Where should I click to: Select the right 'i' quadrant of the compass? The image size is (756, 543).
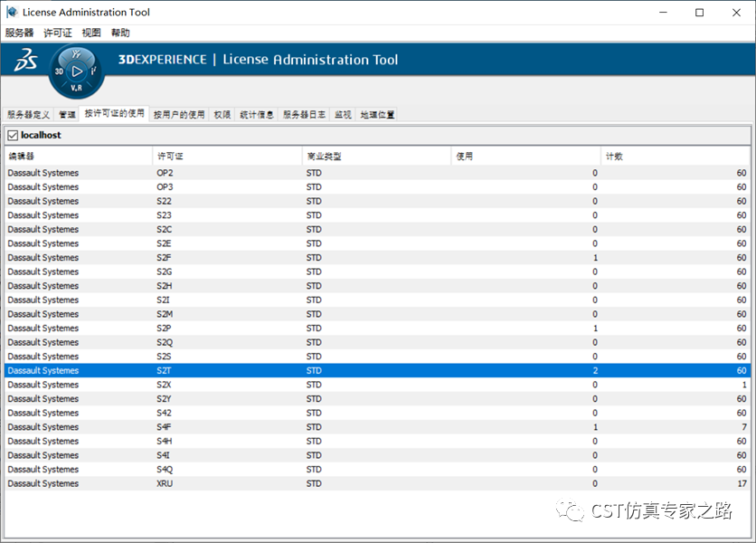pyautogui.click(x=93, y=71)
